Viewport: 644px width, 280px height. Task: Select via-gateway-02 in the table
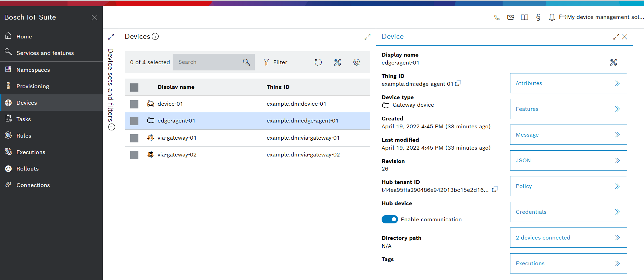pos(177,154)
